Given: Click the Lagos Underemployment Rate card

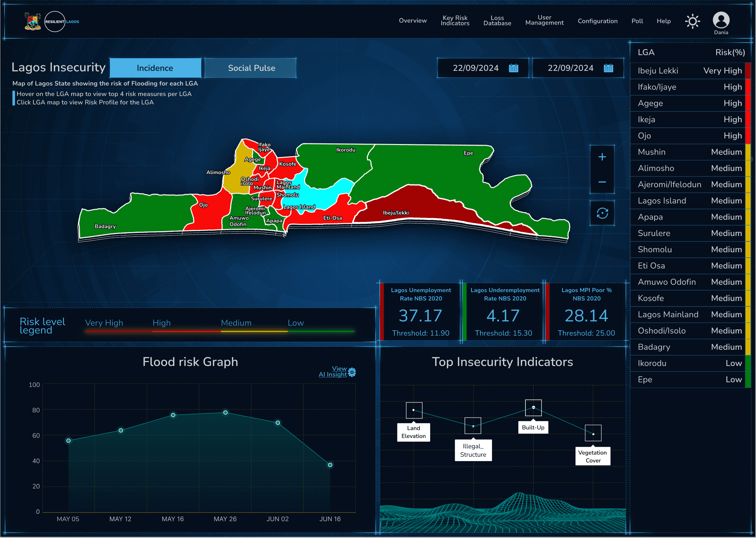Looking at the screenshot, I should 503,312.
